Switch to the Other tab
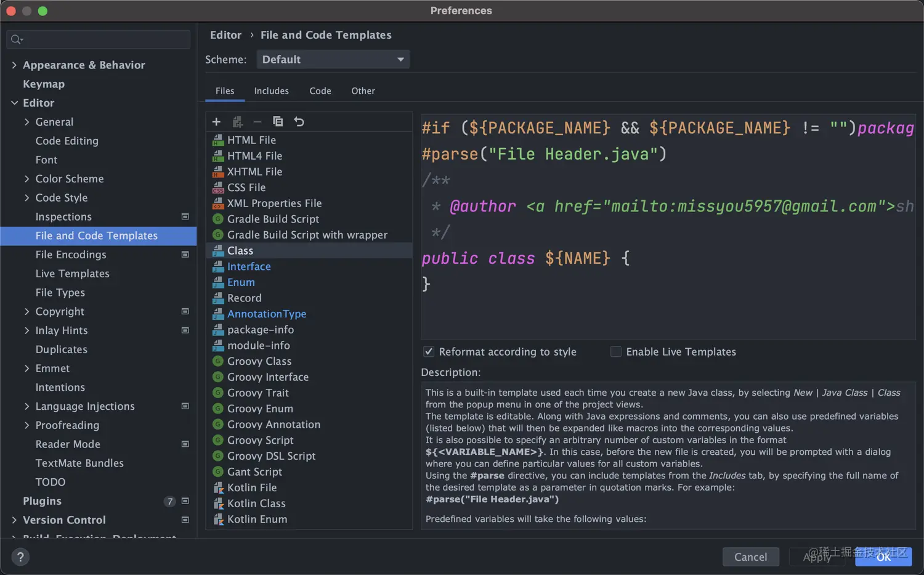Screen dimensions: 924x575 (363, 91)
